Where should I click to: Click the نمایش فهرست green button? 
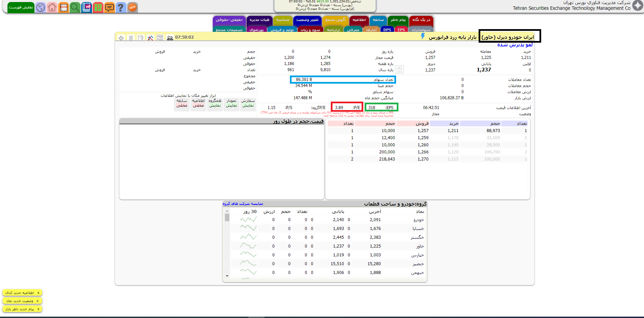click(21, 7)
